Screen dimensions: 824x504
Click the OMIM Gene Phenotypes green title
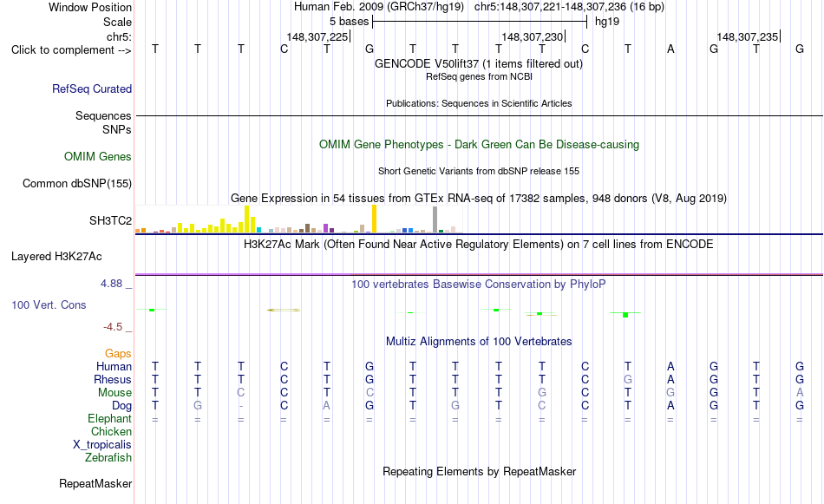pyautogui.click(x=479, y=145)
